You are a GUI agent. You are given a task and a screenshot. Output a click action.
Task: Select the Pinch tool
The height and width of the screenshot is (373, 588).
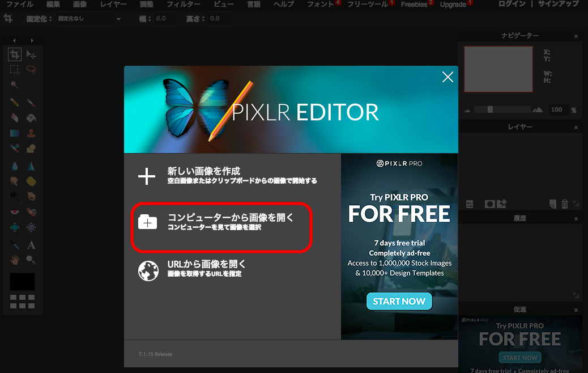(31, 227)
